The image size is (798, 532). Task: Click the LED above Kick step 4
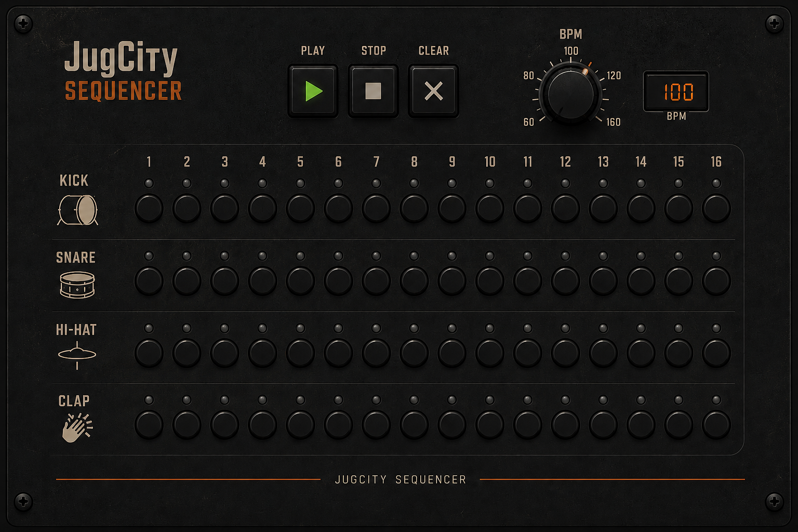click(262, 183)
